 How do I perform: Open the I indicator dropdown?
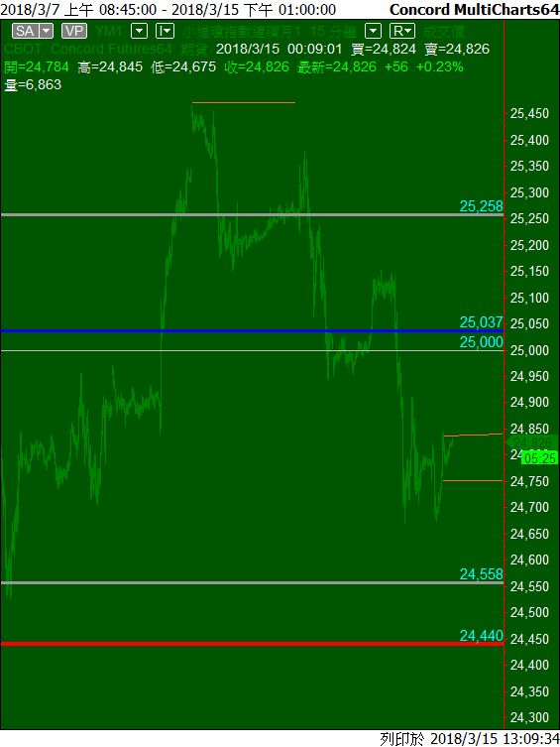(165, 32)
